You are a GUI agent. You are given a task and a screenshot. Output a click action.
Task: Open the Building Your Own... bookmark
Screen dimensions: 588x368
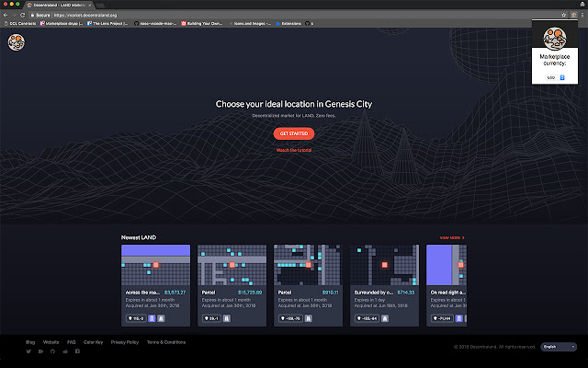[202, 23]
